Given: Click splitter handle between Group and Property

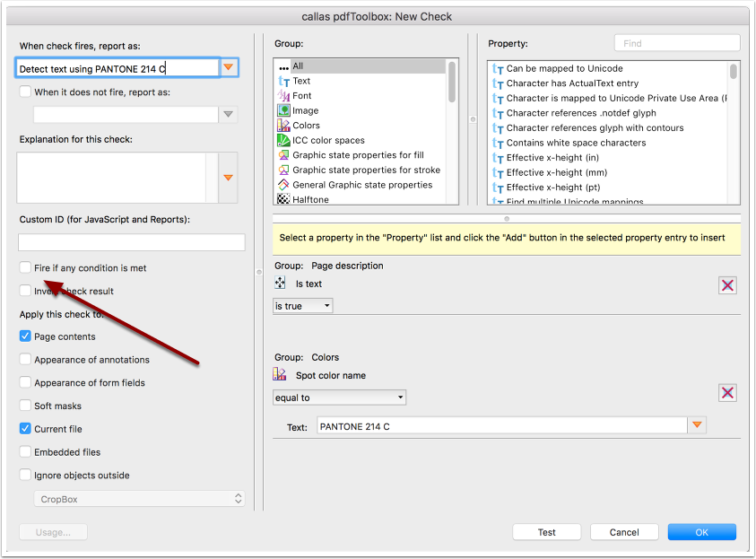Looking at the screenshot, I should coord(473,119).
